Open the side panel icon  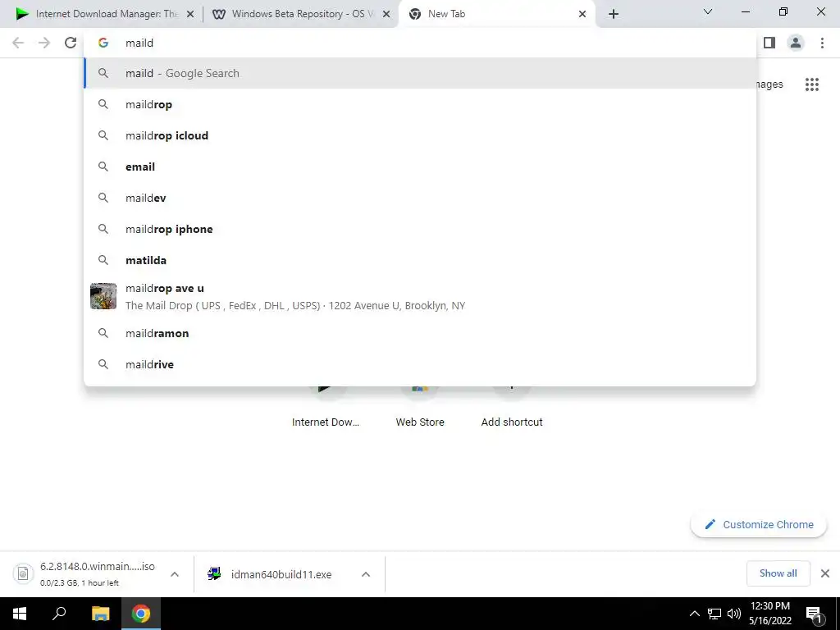point(769,43)
